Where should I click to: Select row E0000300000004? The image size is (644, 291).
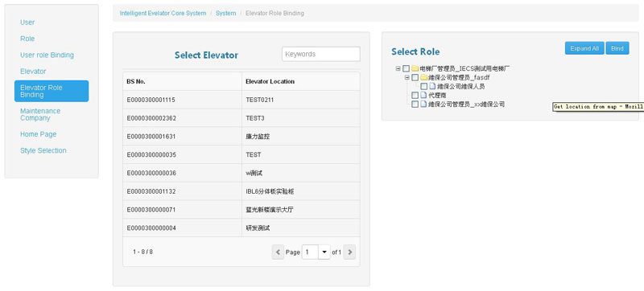242,227
